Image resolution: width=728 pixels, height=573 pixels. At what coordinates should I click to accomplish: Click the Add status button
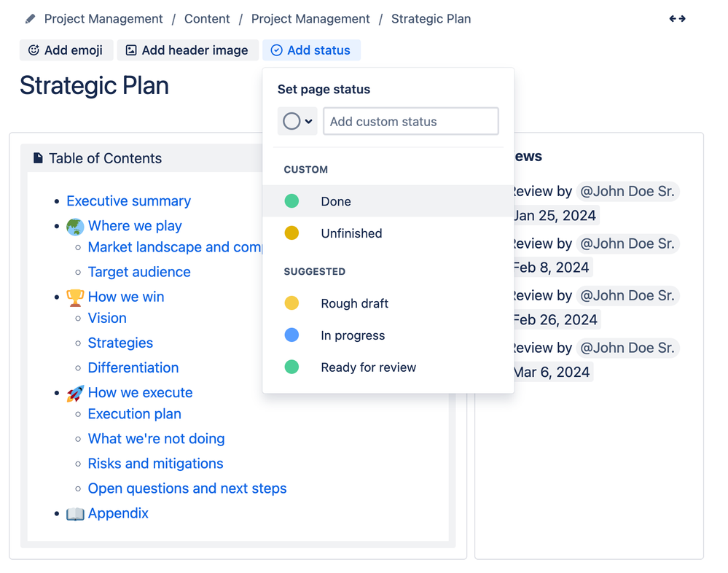coord(311,50)
